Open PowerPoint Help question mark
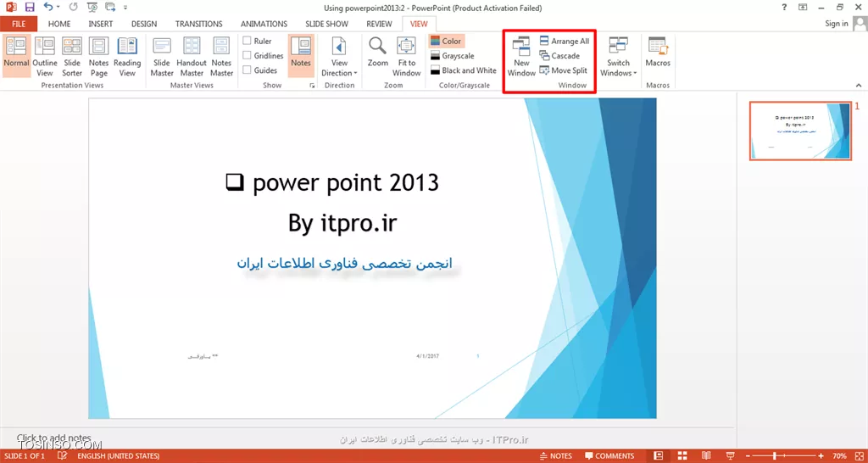This screenshot has height=463, width=868. pos(784,7)
